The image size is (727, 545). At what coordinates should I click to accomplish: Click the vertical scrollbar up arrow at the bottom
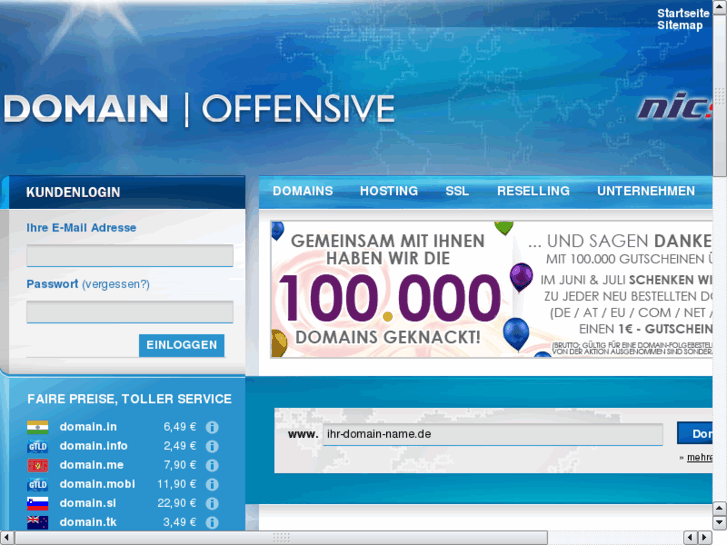coord(720,508)
